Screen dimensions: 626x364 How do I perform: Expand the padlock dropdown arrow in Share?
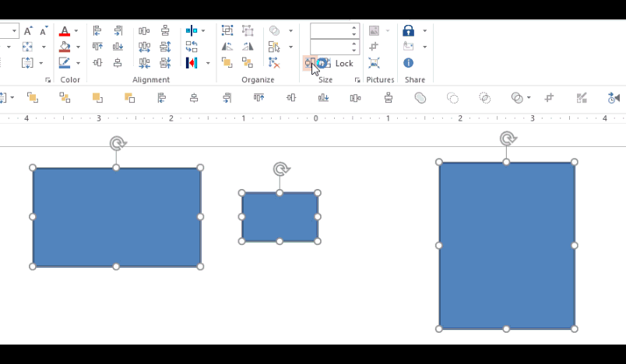point(424,31)
